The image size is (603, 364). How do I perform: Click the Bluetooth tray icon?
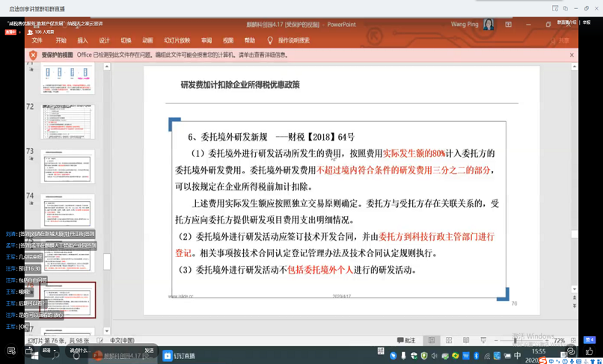(476, 356)
